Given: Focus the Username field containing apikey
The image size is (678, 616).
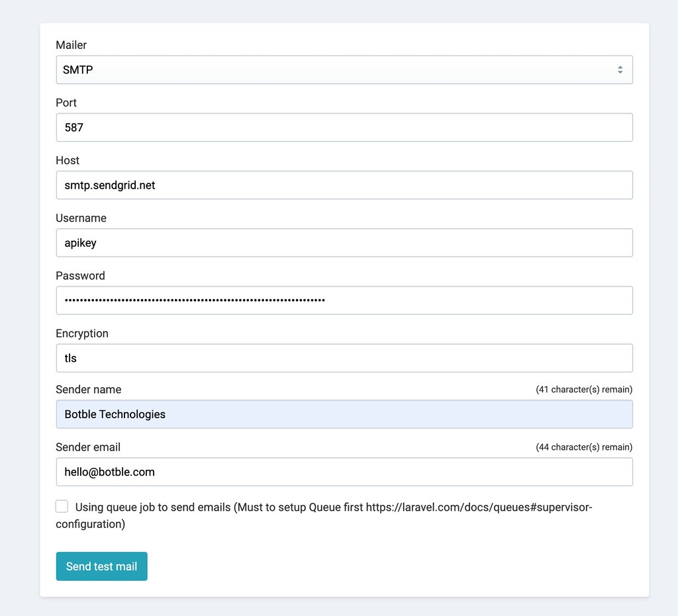Looking at the screenshot, I should pos(344,243).
